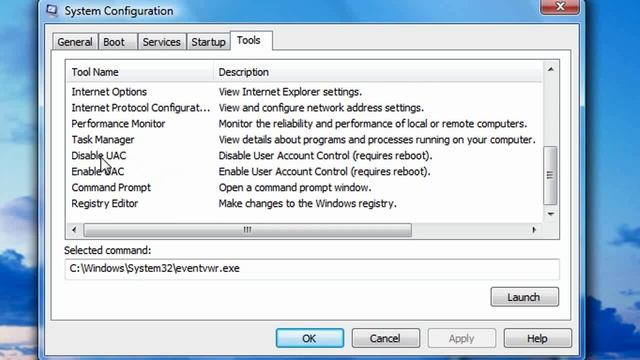The width and height of the screenshot is (640, 360).
Task: Switch to the Startup tab
Action: pos(209,42)
